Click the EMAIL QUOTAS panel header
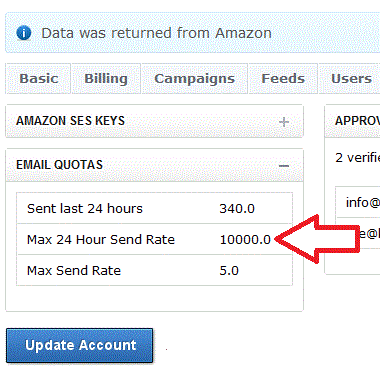The height and width of the screenshot is (375, 380). (154, 165)
